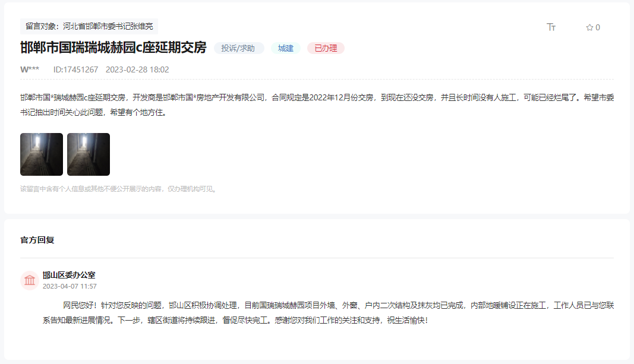Screen dimensions: 634x364
Task: Click the font size adjustment icon
Action: tap(551, 27)
